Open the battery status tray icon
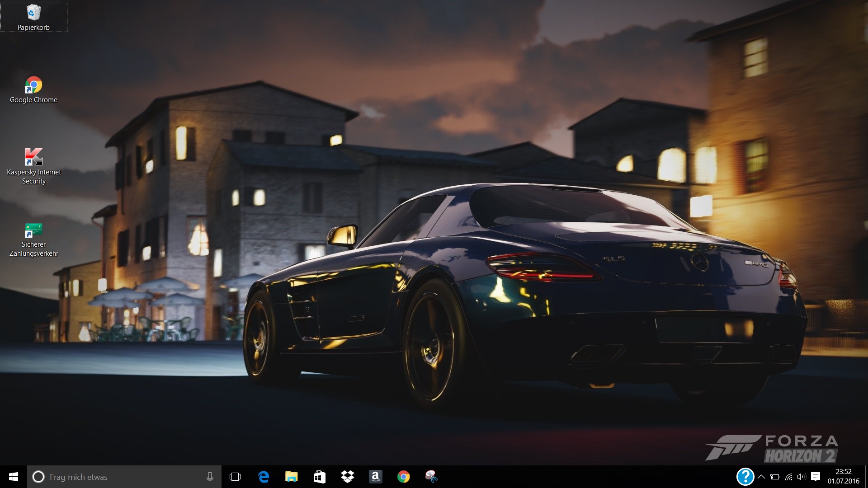868x488 pixels. [x=775, y=477]
